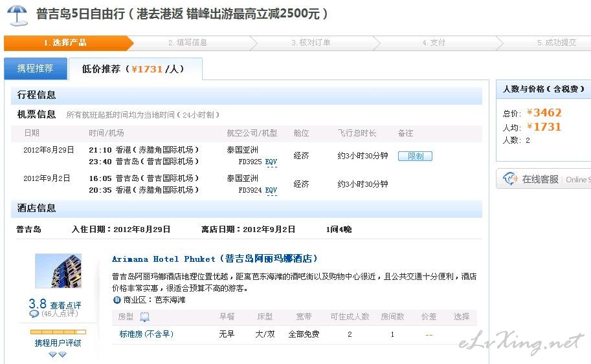Click the 46人点评 count
This screenshot has width=591, height=364.
click(x=60, y=314)
